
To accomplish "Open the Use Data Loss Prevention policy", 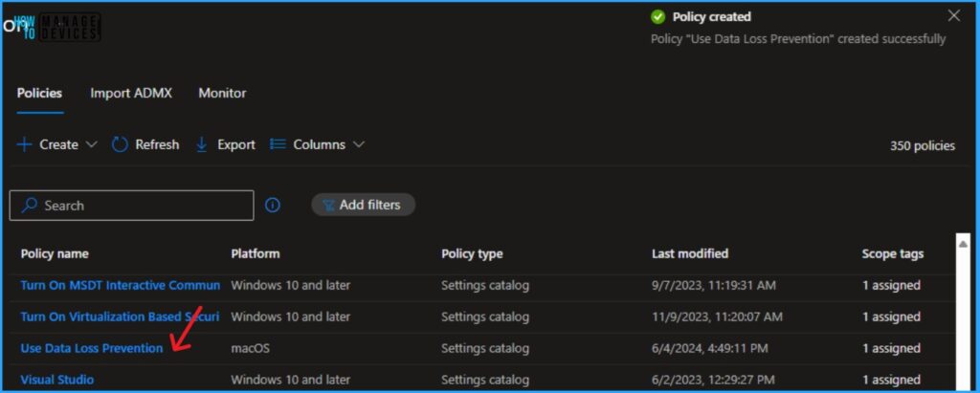I will [91, 348].
